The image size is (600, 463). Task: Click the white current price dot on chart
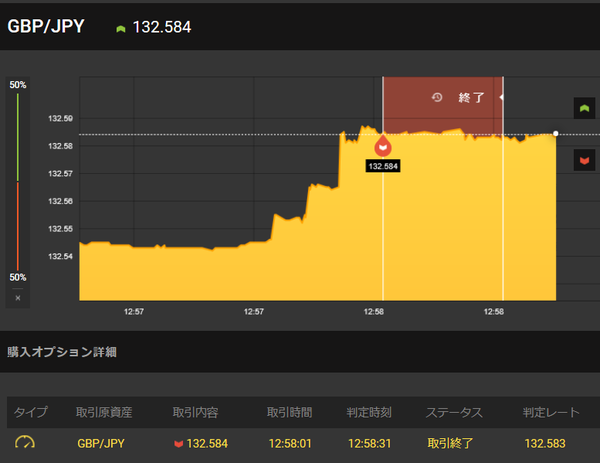tap(555, 134)
